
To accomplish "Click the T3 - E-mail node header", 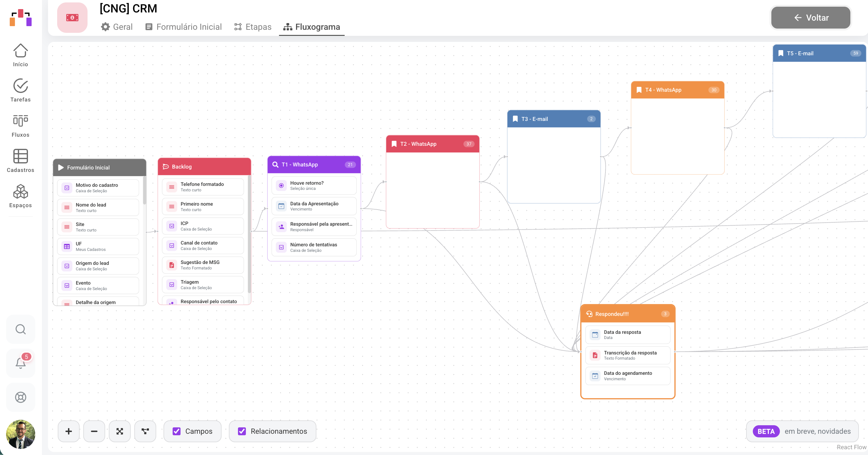I will [x=554, y=119].
